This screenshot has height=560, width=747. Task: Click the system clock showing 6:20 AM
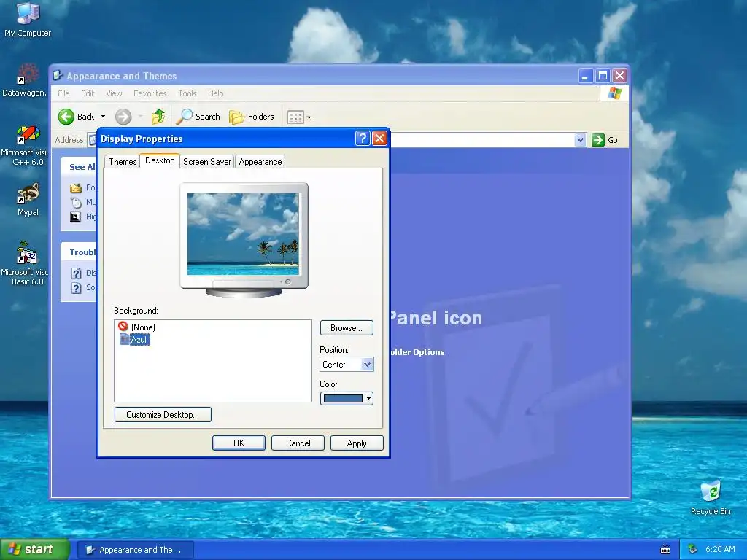point(720,550)
